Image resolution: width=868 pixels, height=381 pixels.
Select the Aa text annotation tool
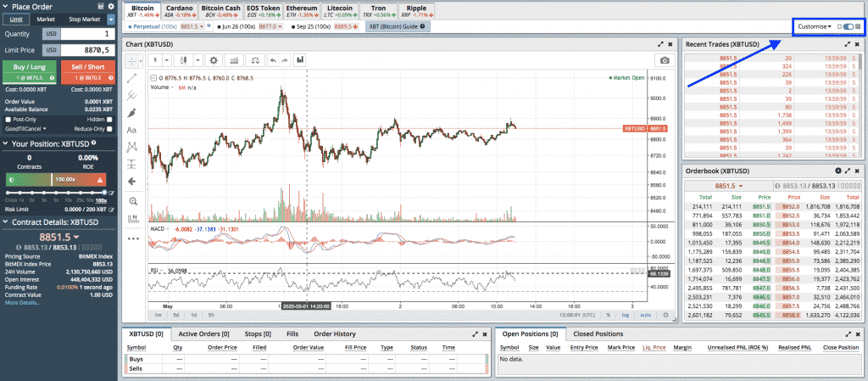click(x=131, y=130)
